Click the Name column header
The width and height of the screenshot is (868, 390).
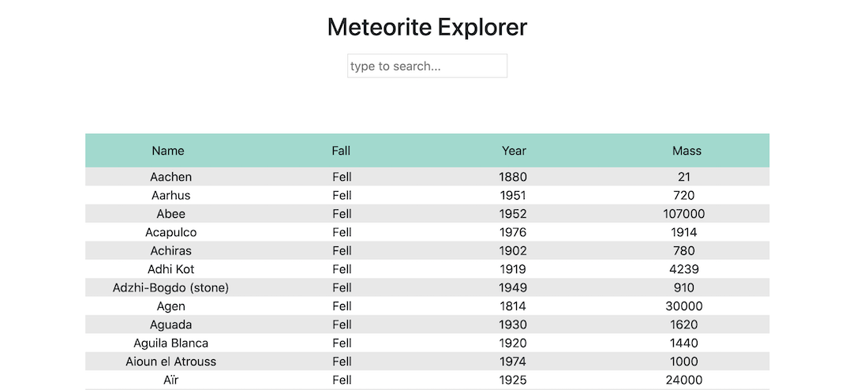(168, 151)
